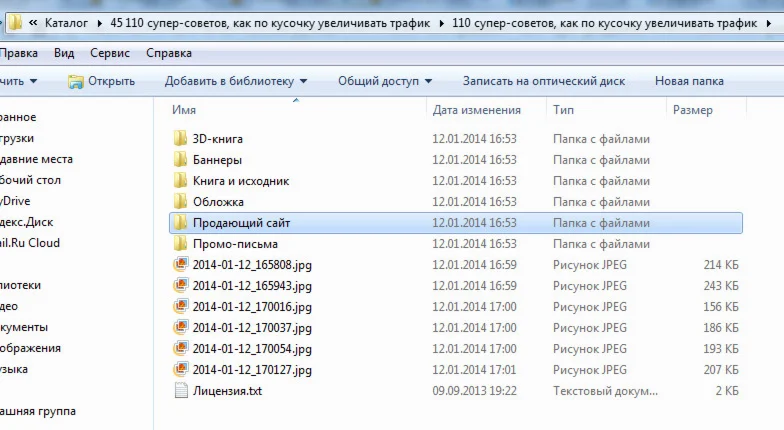This screenshot has height=430, width=784.
Task: Select Домашняя группа in the navigation pane
Action: [38, 411]
